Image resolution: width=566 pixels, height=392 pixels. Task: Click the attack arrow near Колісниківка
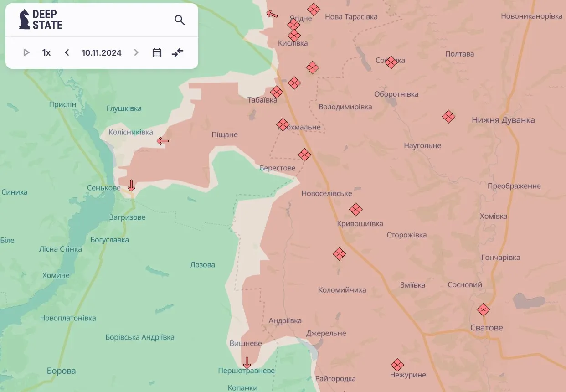[163, 141]
